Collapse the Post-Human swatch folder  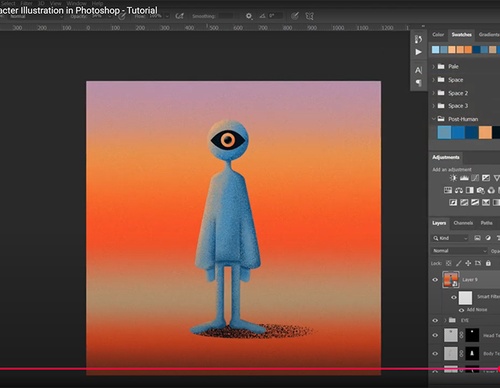(433, 119)
